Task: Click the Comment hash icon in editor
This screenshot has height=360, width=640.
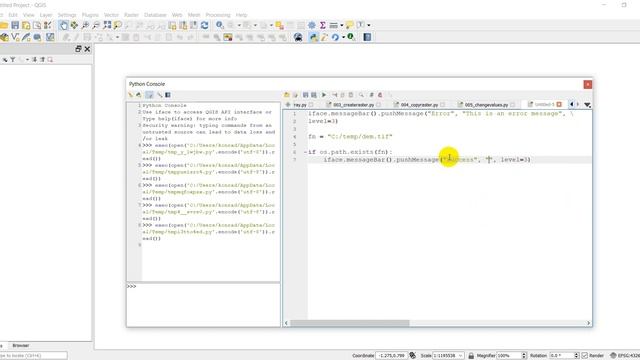Action: click(x=371, y=95)
